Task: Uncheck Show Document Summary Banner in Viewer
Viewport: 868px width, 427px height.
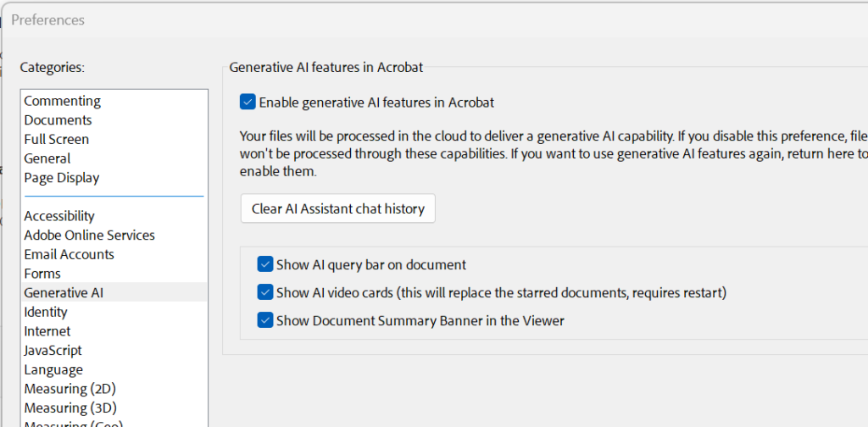Action: point(265,320)
